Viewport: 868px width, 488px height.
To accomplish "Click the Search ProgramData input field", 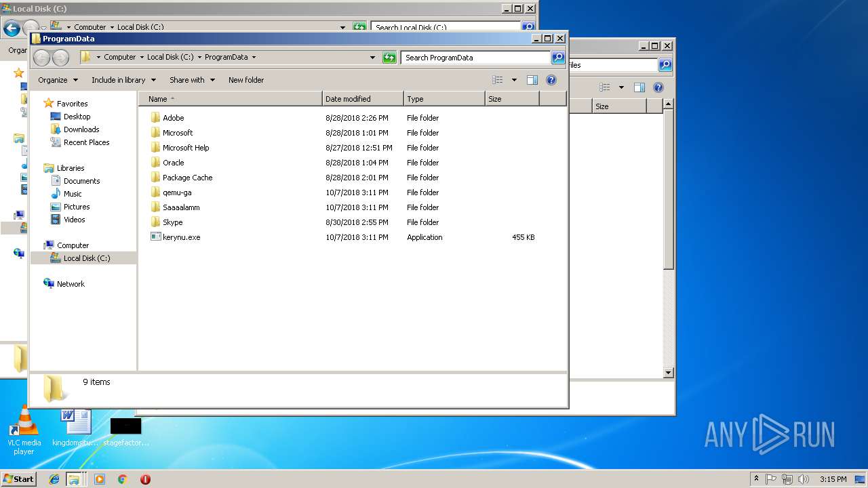I will (x=475, y=58).
